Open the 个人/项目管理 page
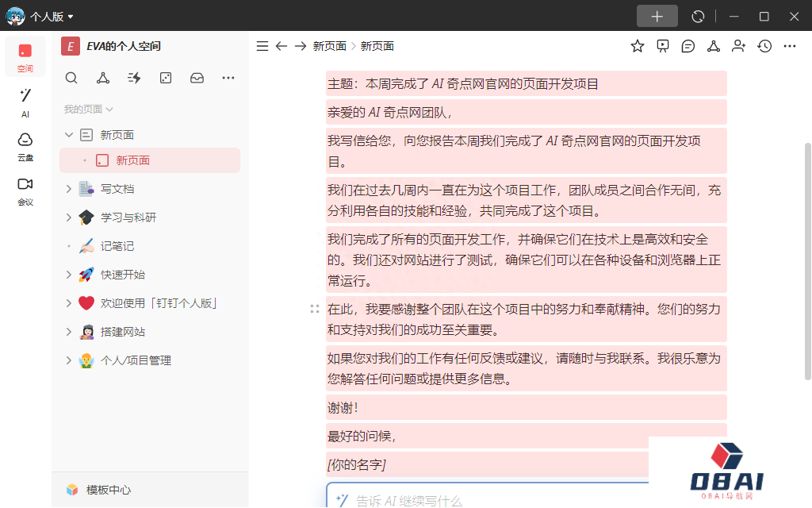This screenshot has width=812, height=508. 136,360
